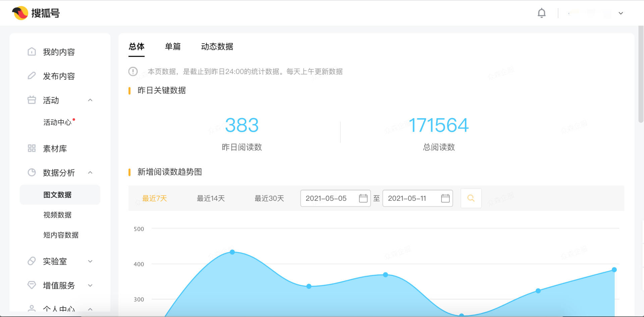Collapse the 数据分析 menu section
The height and width of the screenshot is (317, 644).
90,173
